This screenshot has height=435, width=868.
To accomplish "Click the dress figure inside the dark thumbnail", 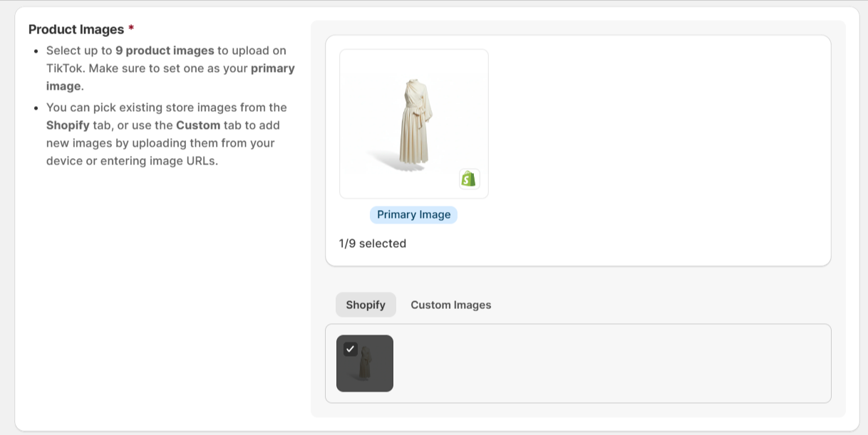I will pyautogui.click(x=365, y=363).
